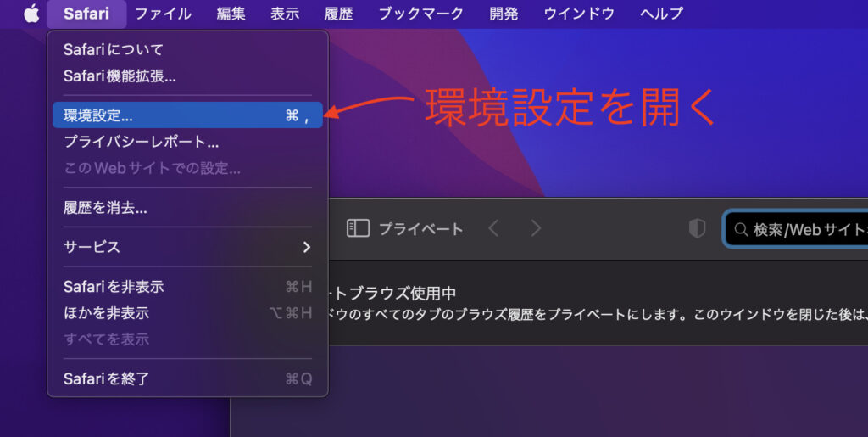The height and width of the screenshot is (437, 868).
Task: Choose Safariについて from the menu
Action: 187,50
